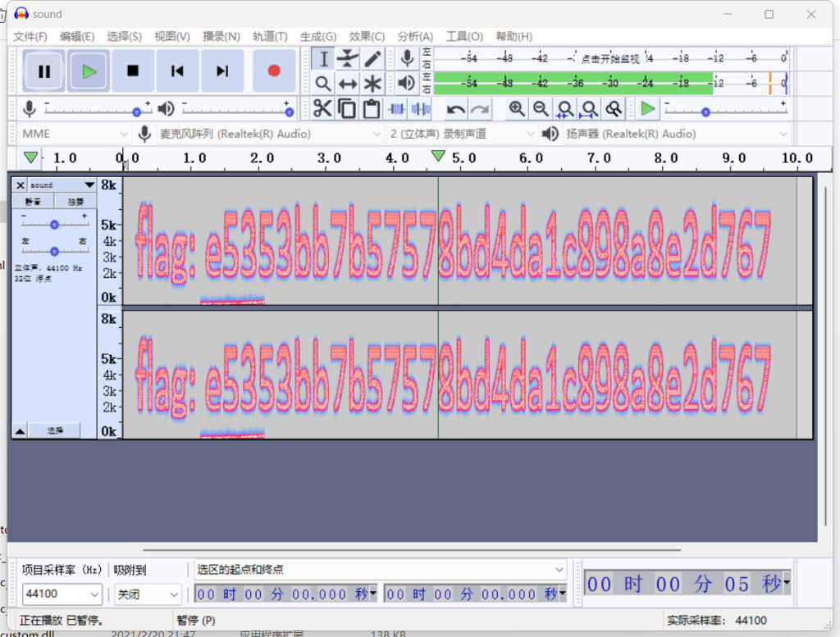
Task: Click the Cut scissors icon
Action: pyautogui.click(x=322, y=109)
